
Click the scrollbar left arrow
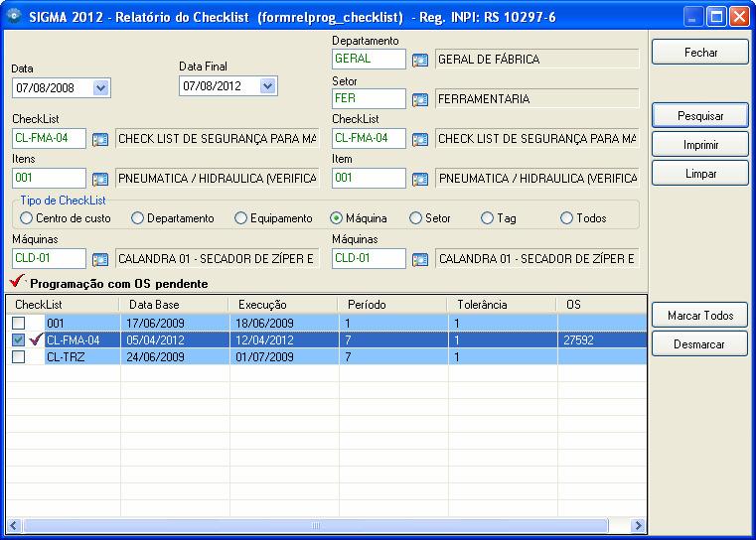click(14, 525)
